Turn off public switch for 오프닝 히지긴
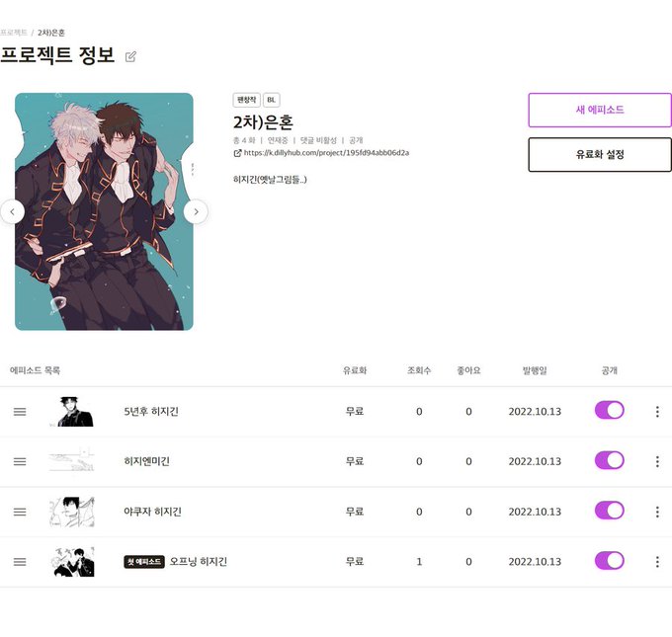This screenshot has width=672, height=637. (610, 561)
